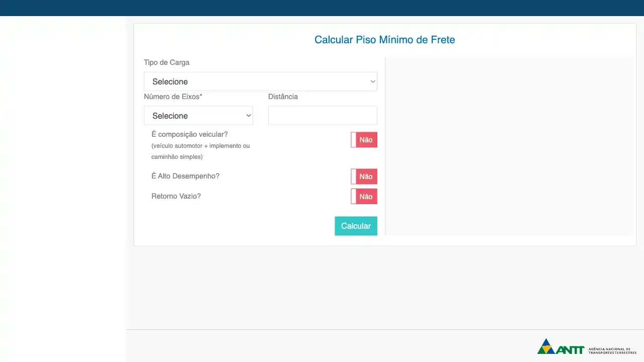Click into the Distância input field
This screenshot has height=362, width=644.
pos(323,115)
